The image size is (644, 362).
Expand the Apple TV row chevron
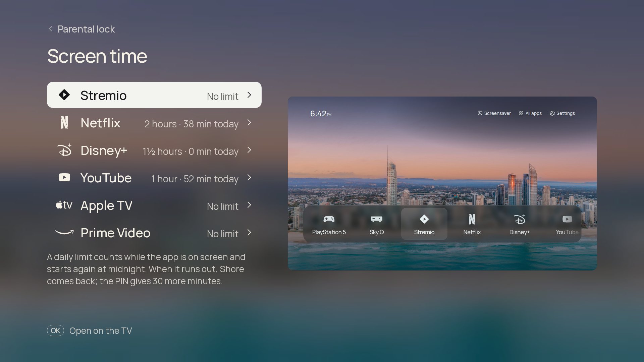click(249, 205)
